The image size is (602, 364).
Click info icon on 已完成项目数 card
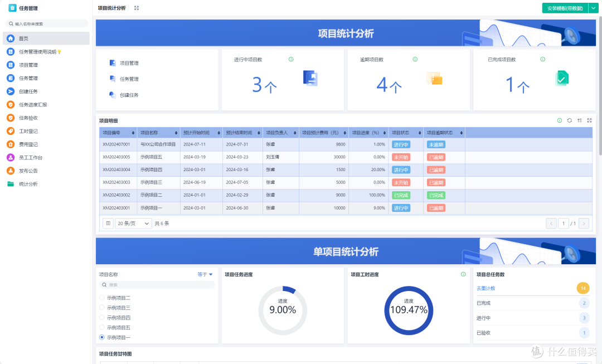542,59
